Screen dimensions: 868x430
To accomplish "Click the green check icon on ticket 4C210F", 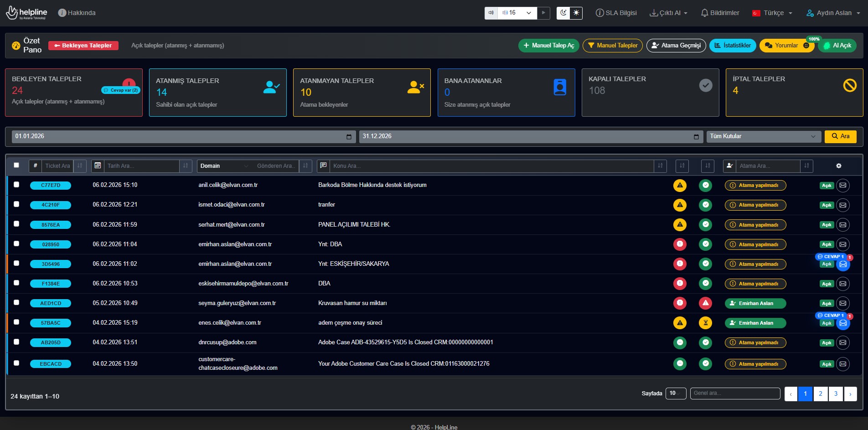I will (705, 205).
